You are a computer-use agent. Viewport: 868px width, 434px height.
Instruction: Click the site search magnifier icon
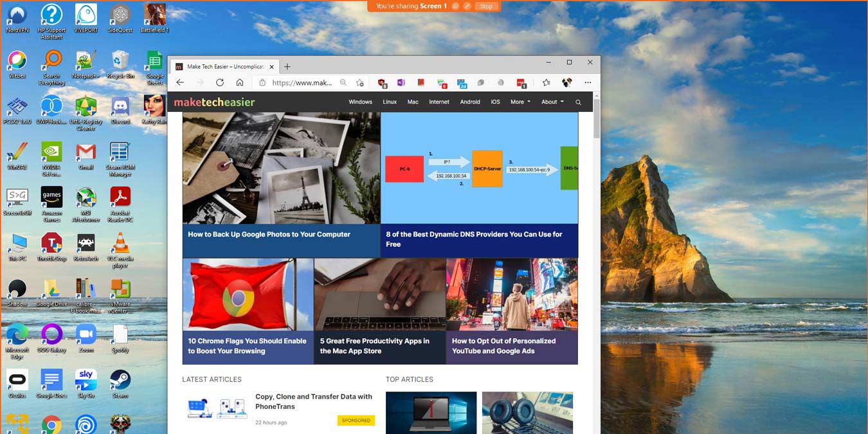pyautogui.click(x=578, y=102)
